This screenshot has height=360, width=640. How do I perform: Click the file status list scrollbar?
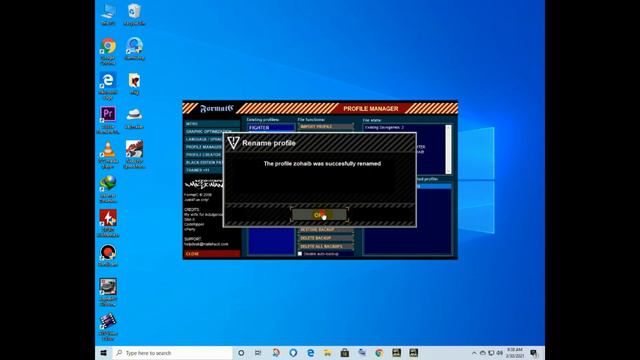449,149
